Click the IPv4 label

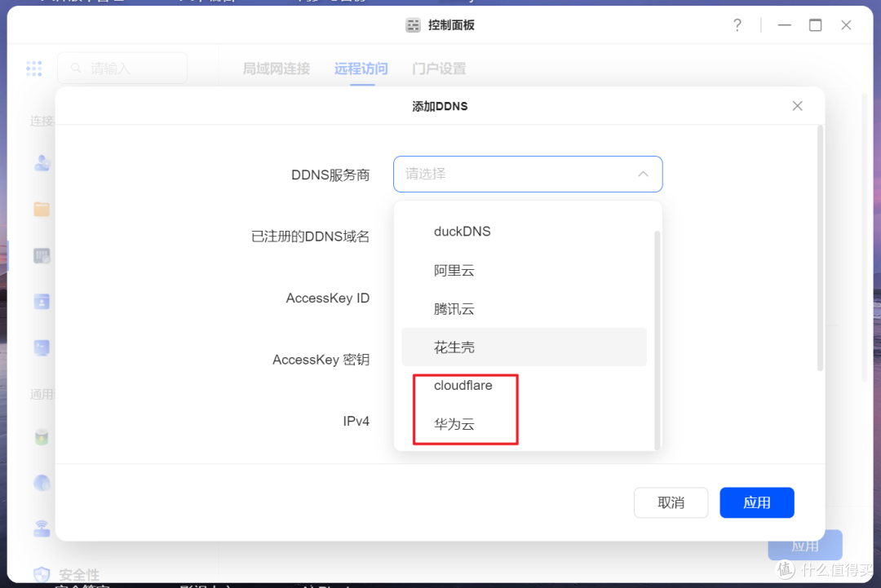tap(356, 421)
